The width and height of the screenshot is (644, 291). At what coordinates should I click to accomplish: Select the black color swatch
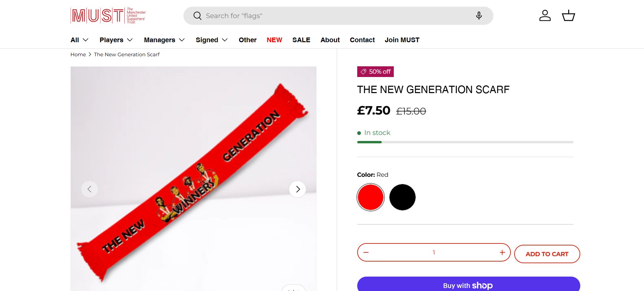[402, 197]
